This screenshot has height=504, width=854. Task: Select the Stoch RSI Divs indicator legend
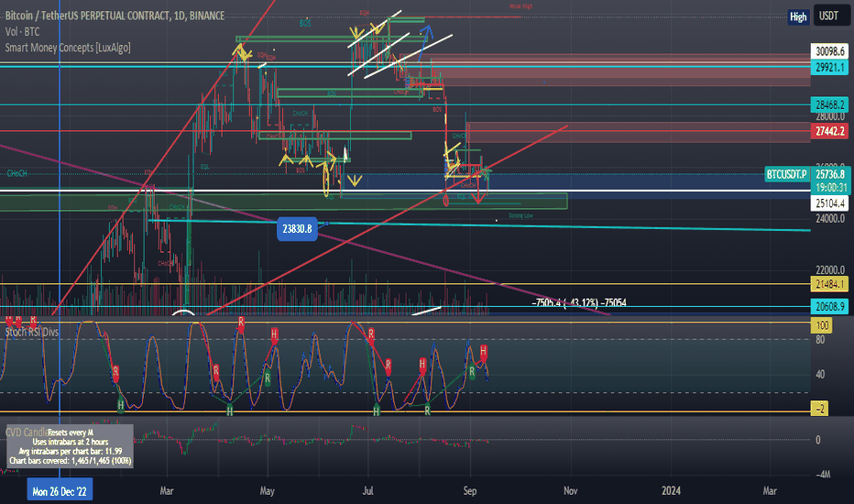point(32,332)
